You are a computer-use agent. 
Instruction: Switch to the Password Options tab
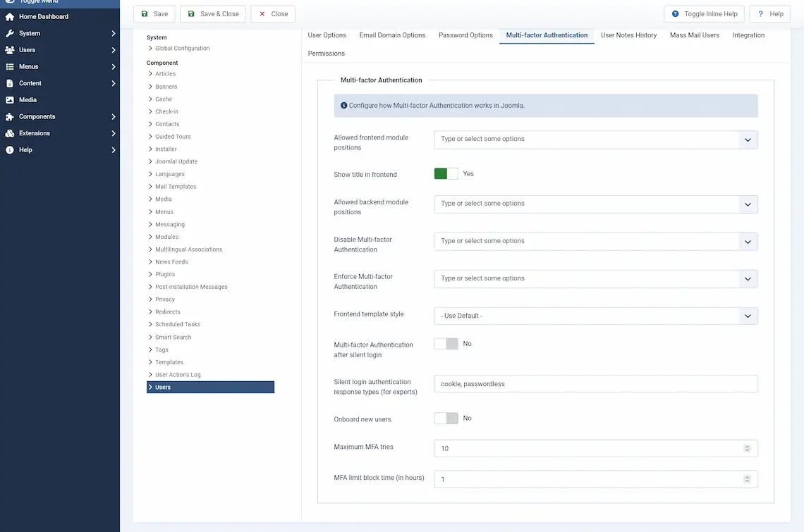click(465, 35)
